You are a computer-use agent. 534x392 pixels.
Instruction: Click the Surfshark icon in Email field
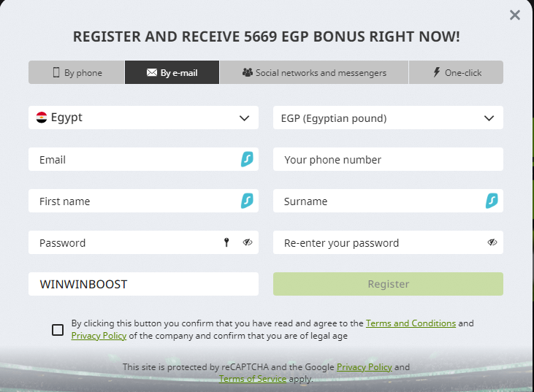(x=247, y=159)
